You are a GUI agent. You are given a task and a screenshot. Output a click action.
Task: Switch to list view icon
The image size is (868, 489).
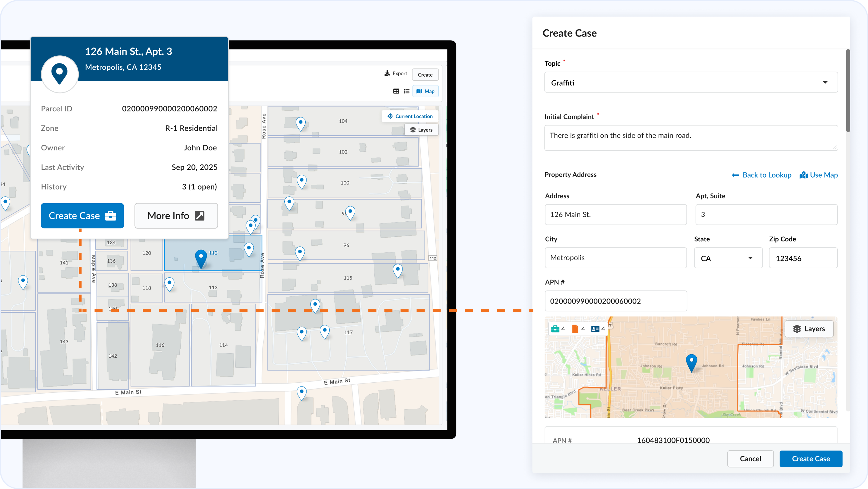[407, 91]
